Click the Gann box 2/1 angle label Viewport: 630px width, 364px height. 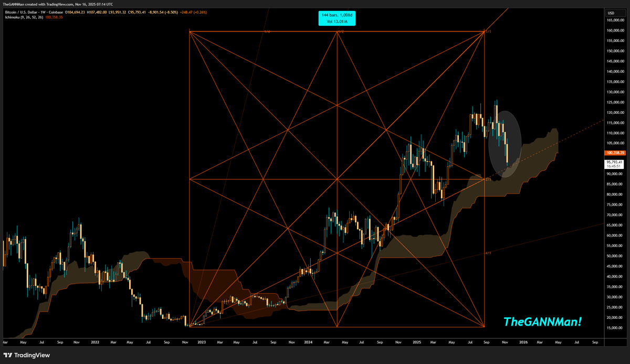pos(488,179)
